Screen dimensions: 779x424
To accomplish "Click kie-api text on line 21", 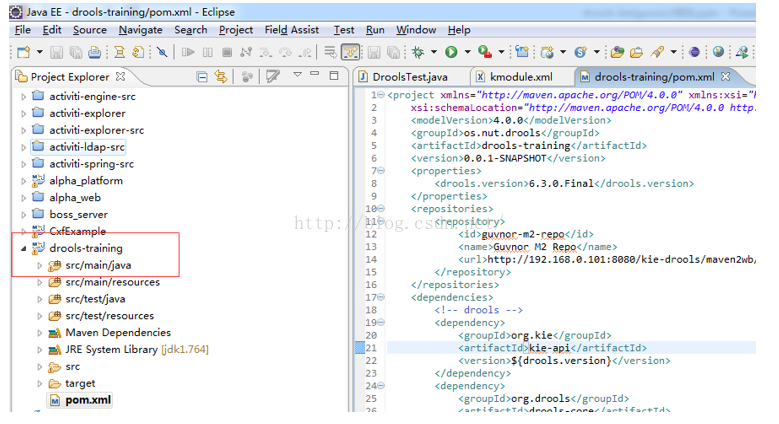I will pos(549,348).
